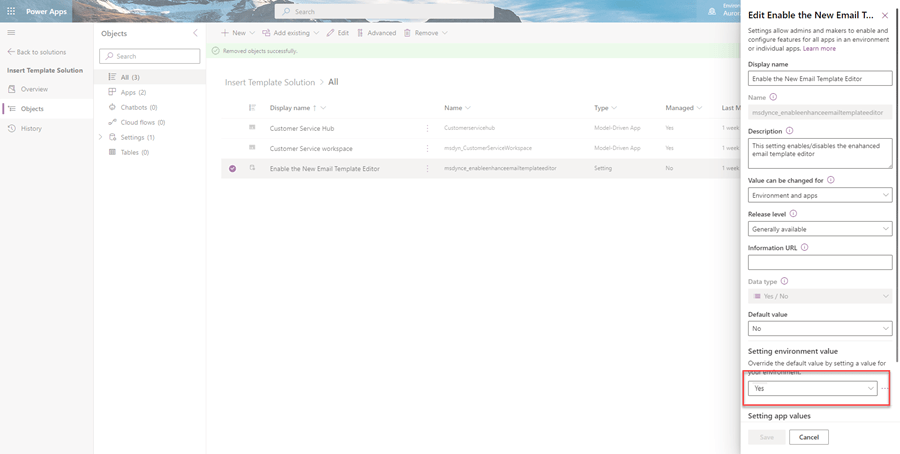Click the Information URL text field
900x454 pixels.
[x=819, y=262]
